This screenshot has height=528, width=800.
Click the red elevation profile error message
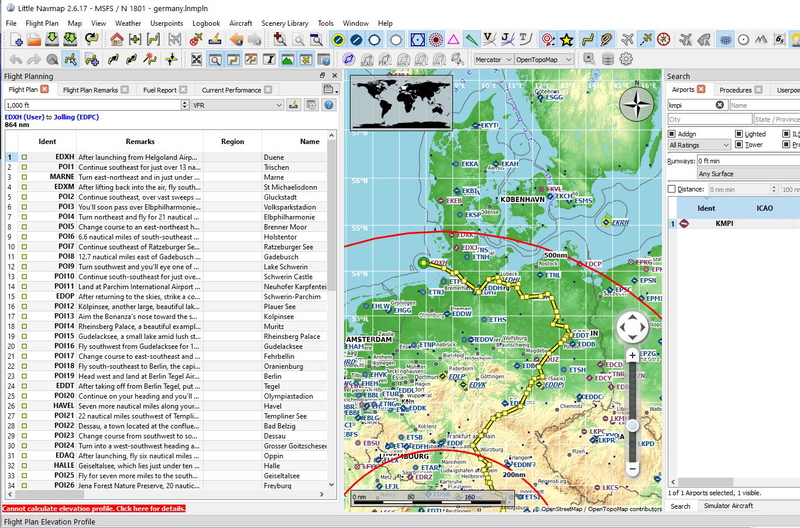pyautogui.click(x=94, y=508)
